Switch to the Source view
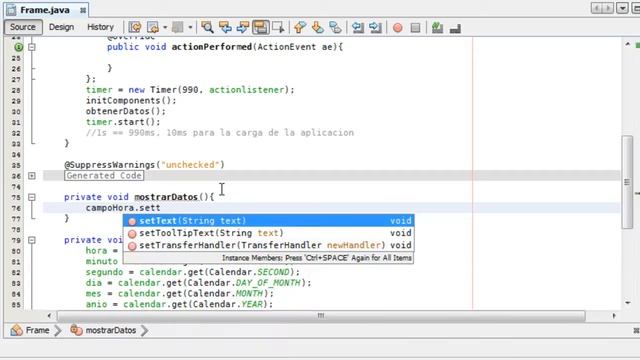The height and width of the screenshot is (360, 640). [23, 27]
